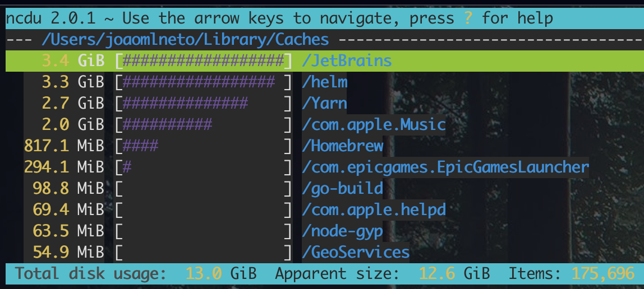The image size is (644, 289).
Task: Click the Total disk usage value
Action: (221, 274)
